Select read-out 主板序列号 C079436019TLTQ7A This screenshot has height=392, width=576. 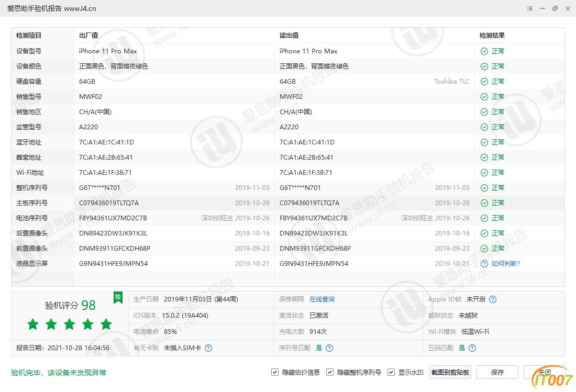[309, 203]
